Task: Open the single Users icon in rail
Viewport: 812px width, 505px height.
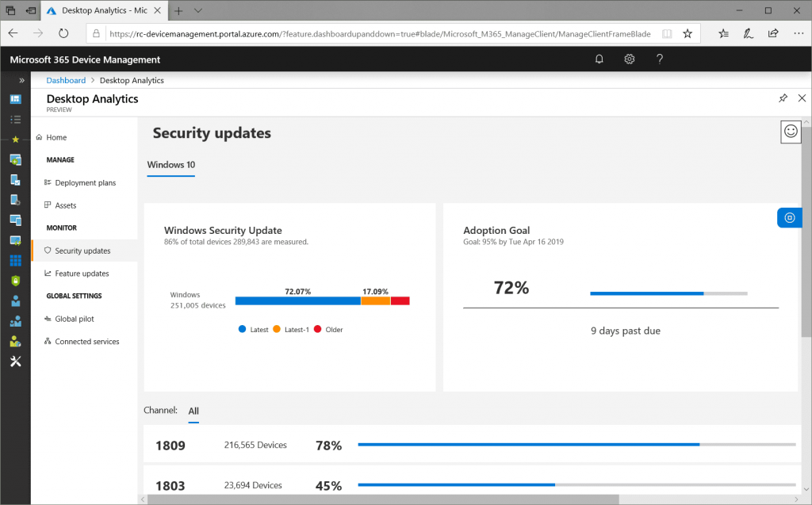Action: 16,301
